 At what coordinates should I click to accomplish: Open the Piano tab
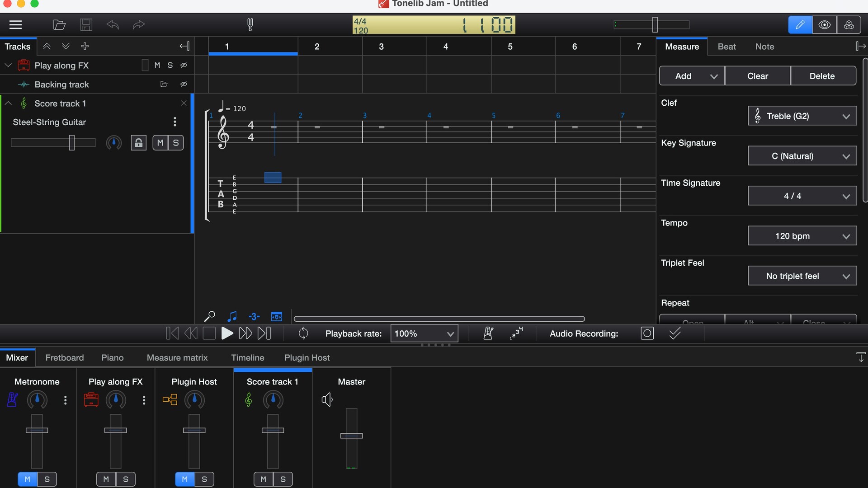(112, 358)
